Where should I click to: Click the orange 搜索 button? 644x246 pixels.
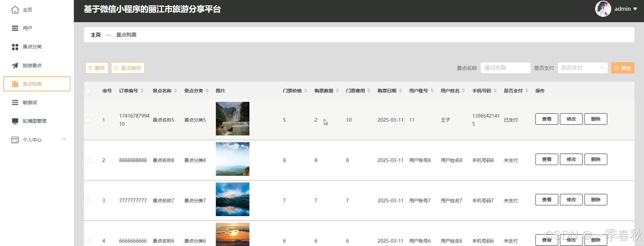click(x=623, y=68)
